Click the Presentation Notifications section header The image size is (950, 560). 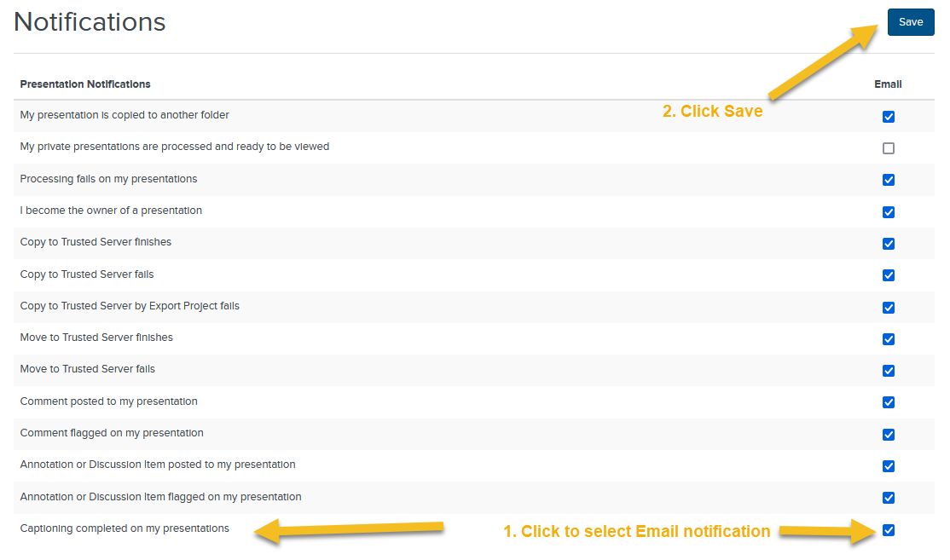coord(85,84)
